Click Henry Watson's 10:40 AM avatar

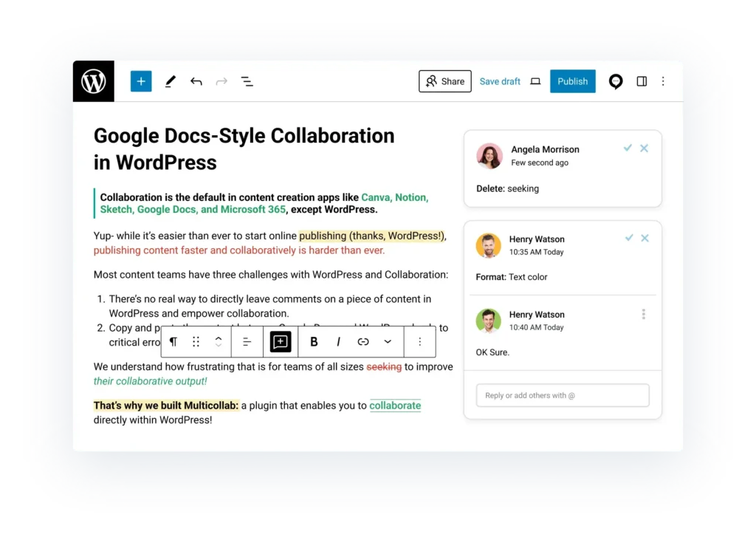pyautogui.click(x=489, y=321)
